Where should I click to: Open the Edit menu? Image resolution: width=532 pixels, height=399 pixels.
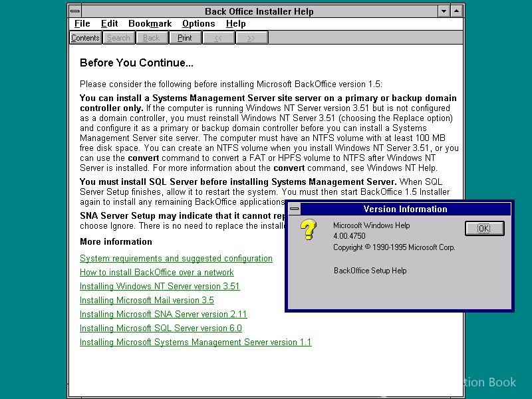coord(109,24)
